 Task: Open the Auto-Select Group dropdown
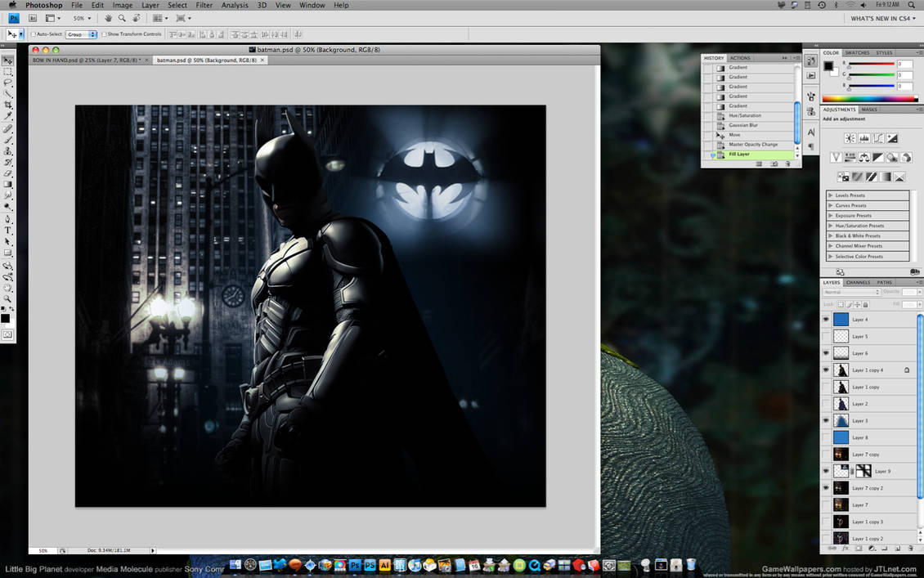[x=81, y=34]
